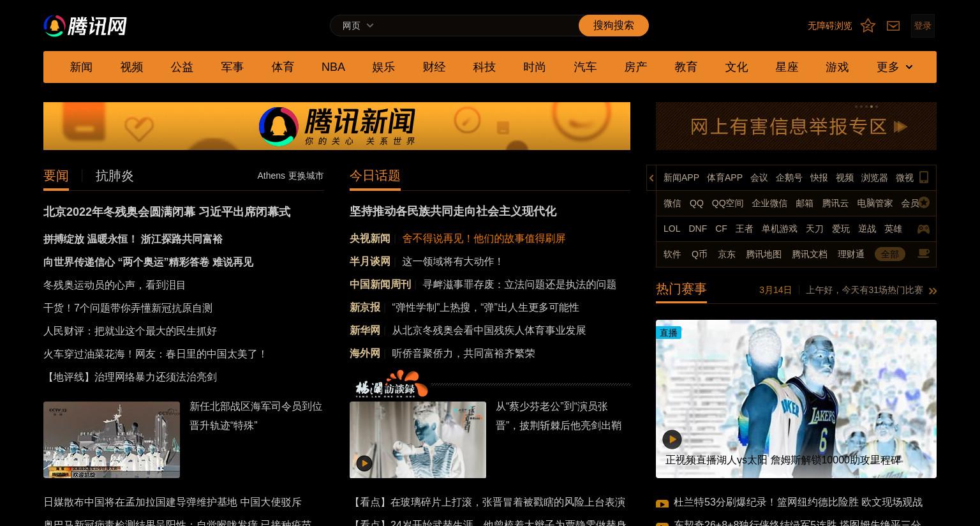Open the 企业微信 link
Viewport: 980px width, 526px height.
click(x=769, y=203)
